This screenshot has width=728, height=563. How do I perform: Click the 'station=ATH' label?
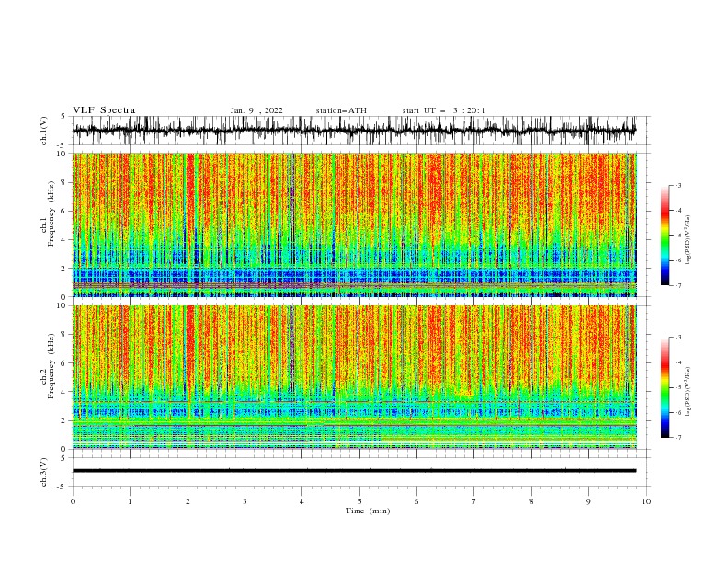341,110
